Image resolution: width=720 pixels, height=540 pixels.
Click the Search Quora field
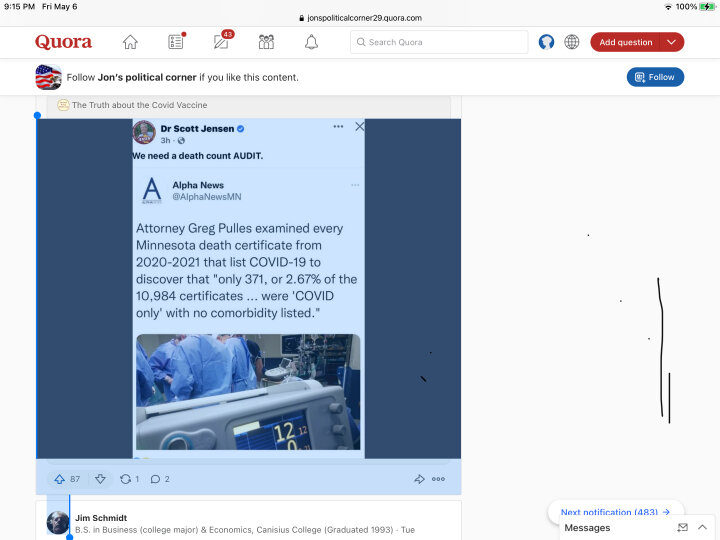tap(439, 42)
